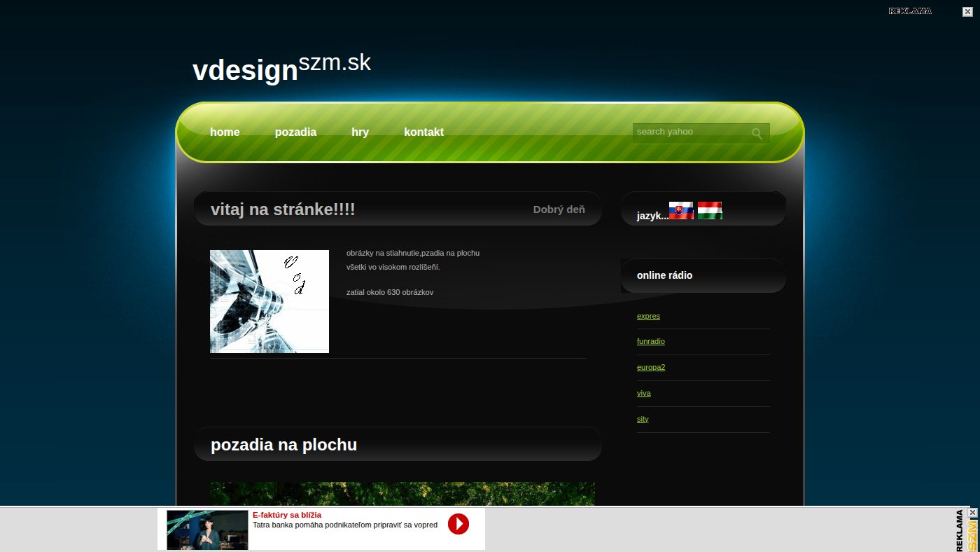Click the magnifier search icon

click(x=757, y=134)
